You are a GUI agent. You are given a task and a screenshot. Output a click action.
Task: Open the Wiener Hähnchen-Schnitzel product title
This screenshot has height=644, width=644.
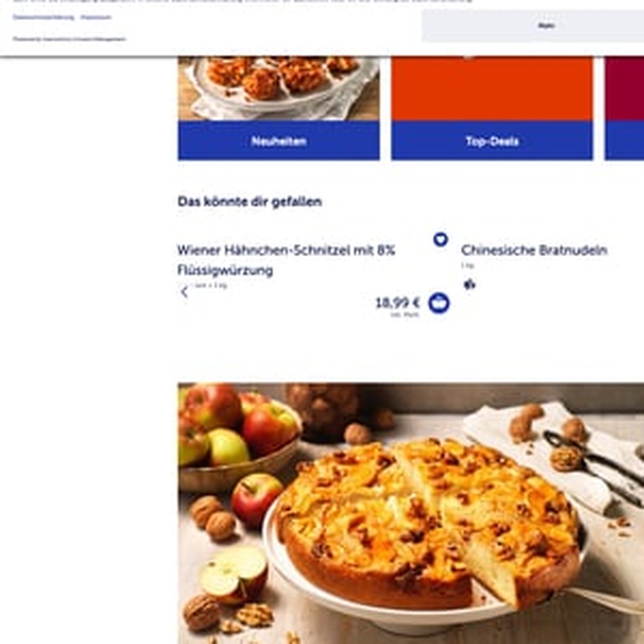pyautogui.click(x=286, y=260)
